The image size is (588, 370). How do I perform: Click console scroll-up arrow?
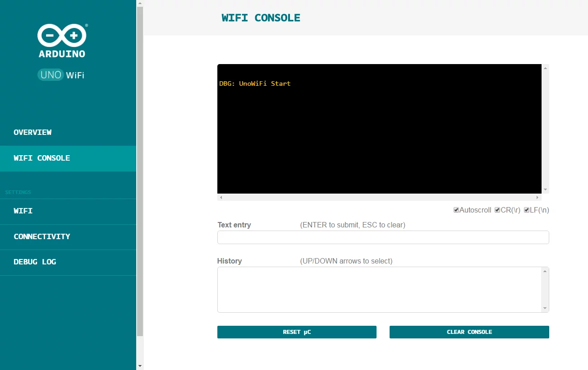tap(546, 68)
